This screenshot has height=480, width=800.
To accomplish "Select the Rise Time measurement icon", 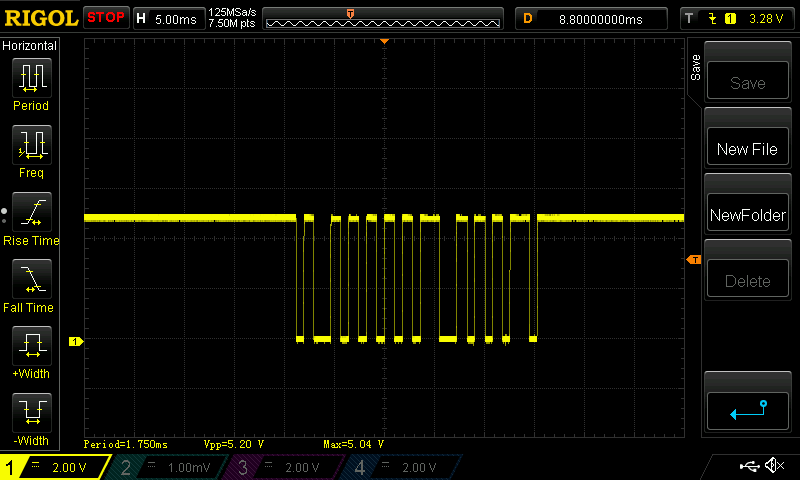I will pos(32,212).
